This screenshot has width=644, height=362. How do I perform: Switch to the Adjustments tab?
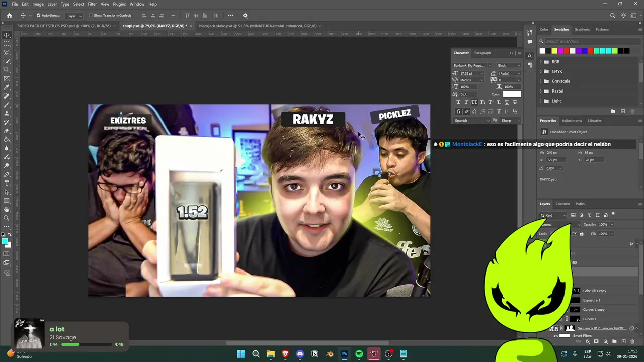(x=572, y=121)
